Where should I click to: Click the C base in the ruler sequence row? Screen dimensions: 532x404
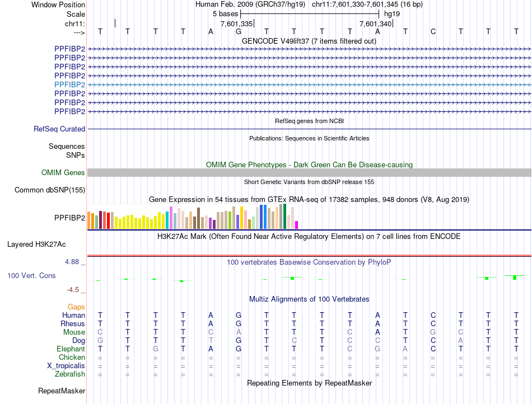click(433, 31)
